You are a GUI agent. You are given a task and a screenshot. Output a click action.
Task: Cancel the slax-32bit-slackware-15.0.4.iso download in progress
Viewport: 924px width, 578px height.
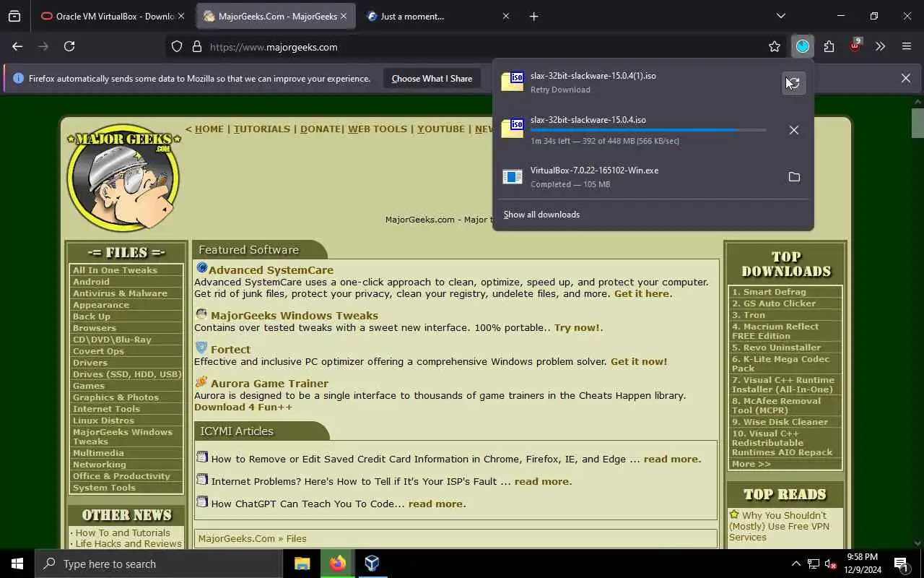click(x=793, y=130)
